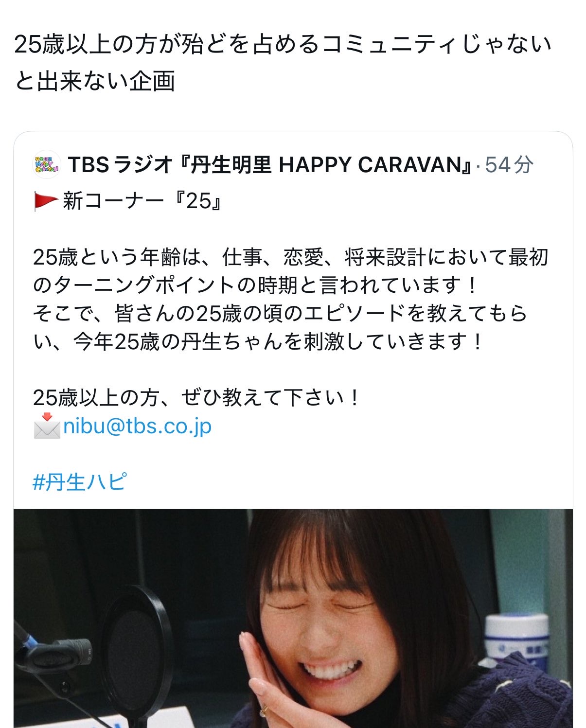The image size is (586, 728).
Task: Open the studio photo attached to the quoted tweet
Action: [293, 619]
